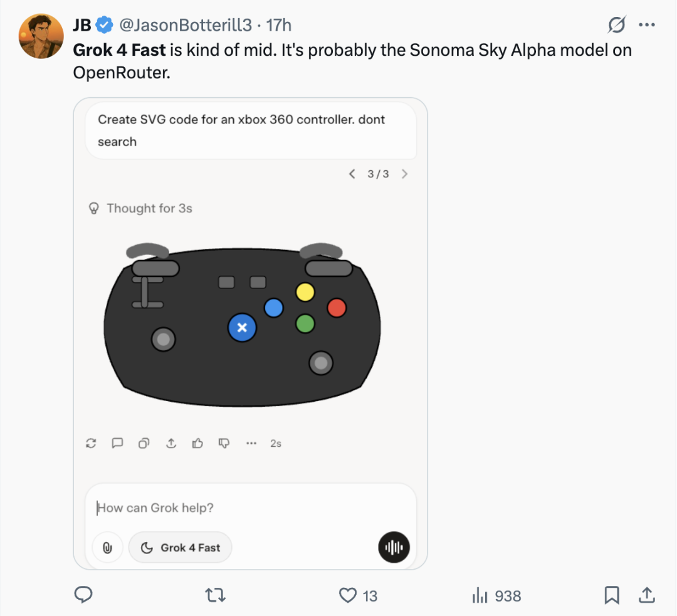Open view analytics showing 938 views
The width and height of the screenshot is (677, 616).
click(x=496, y=596)
